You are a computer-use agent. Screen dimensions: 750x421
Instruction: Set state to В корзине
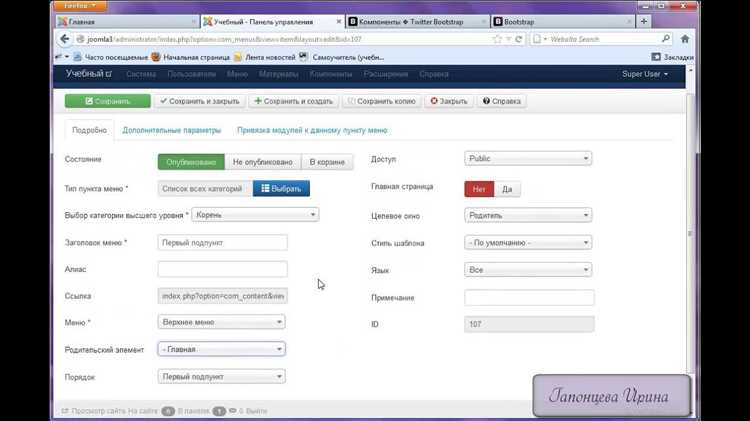coord(327,162)
